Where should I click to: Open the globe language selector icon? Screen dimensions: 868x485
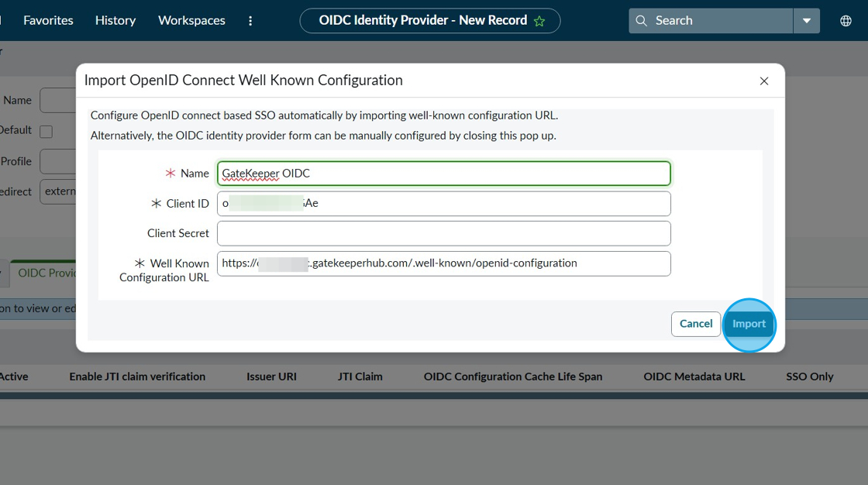point(846,20)
